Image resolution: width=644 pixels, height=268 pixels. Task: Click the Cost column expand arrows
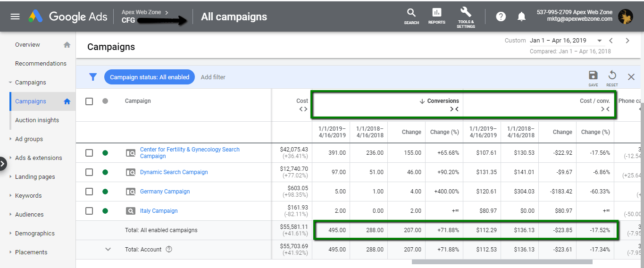click(x=303, y=109)
